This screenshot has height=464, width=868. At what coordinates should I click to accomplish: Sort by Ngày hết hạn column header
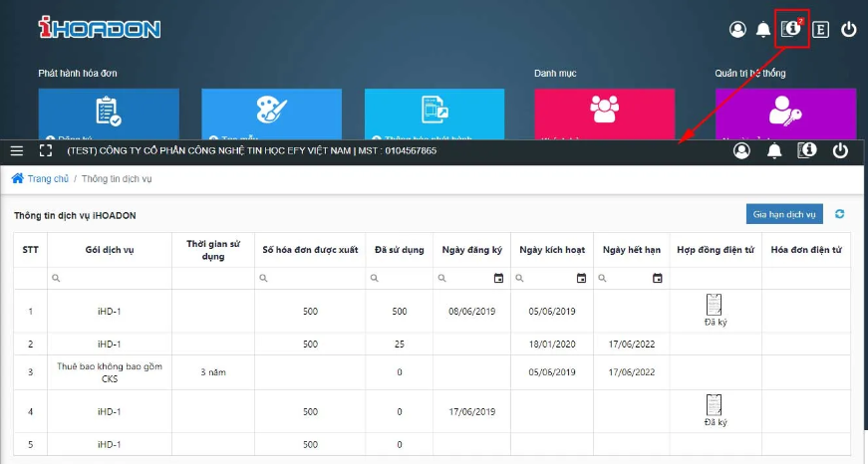tap(632, 250)
